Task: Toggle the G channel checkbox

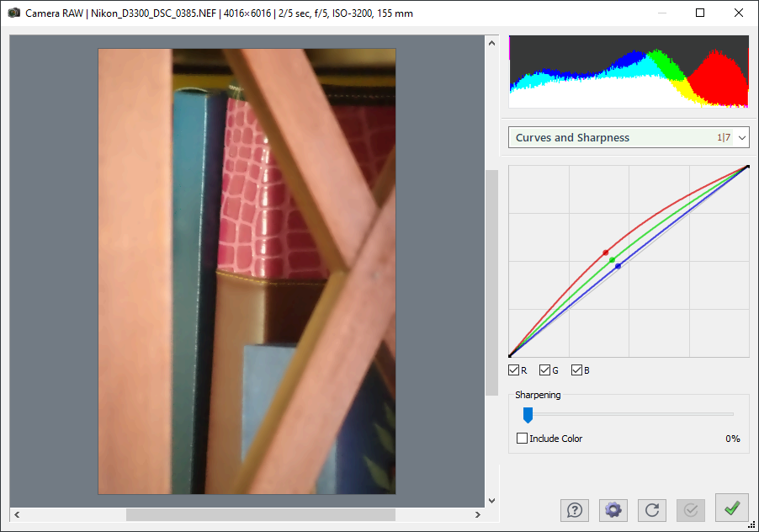Action: click(x=545, y=370)
